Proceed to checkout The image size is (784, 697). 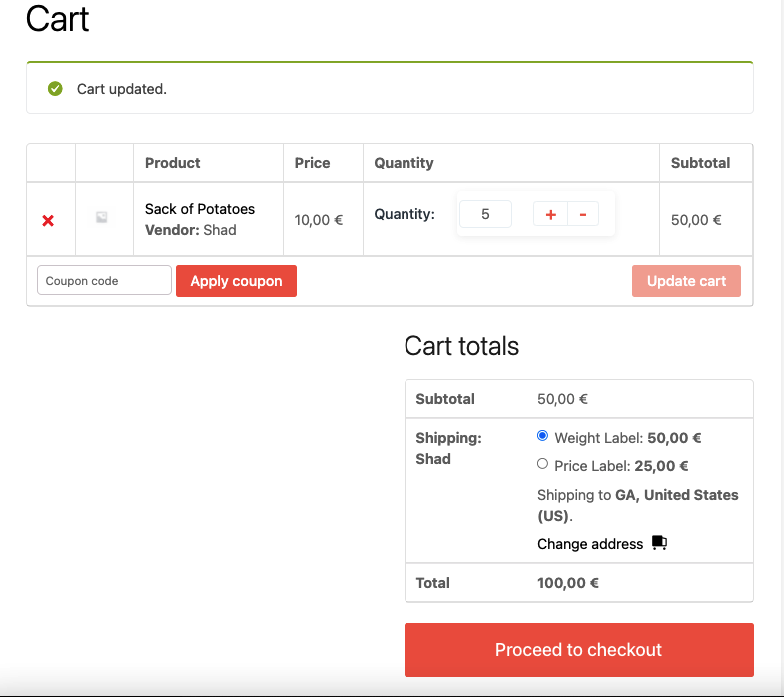(x=579, y=650)
